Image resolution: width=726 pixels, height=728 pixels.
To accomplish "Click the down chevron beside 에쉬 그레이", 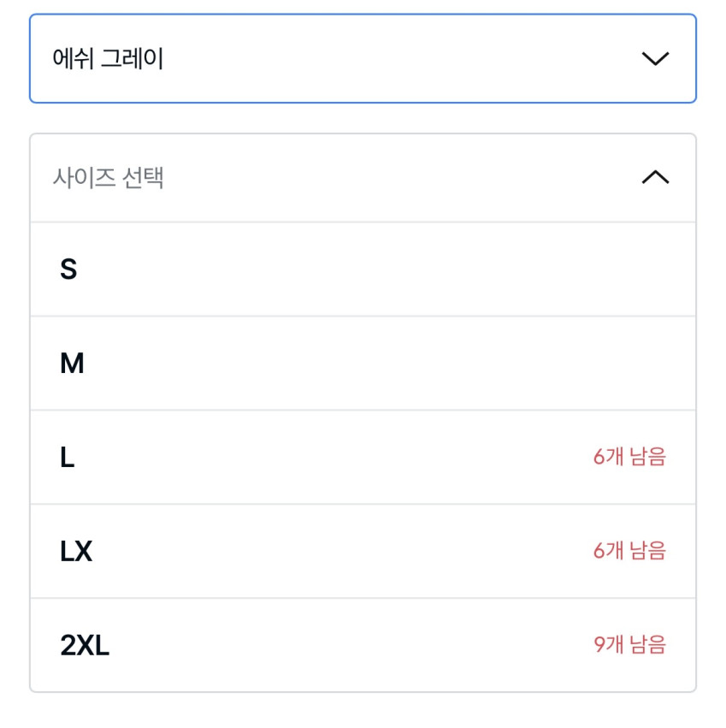I will click(655, 59).
